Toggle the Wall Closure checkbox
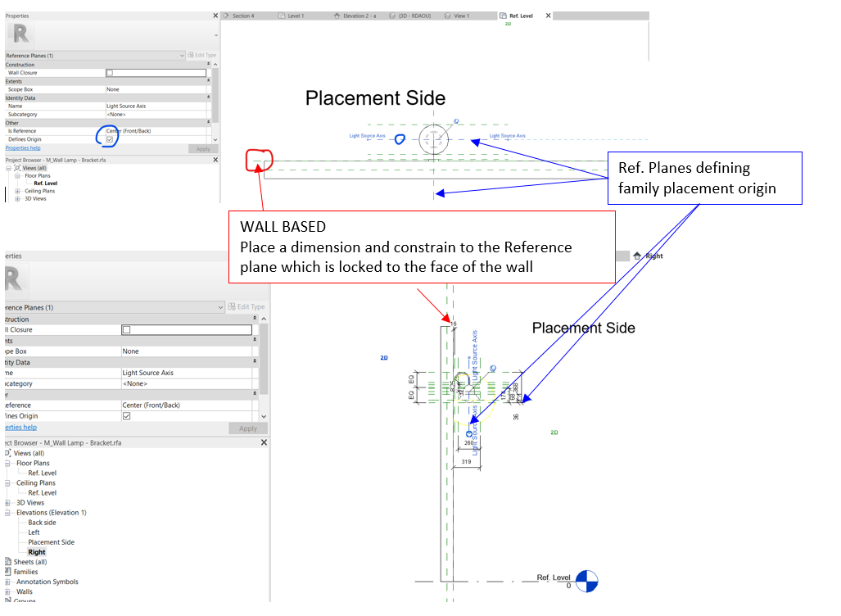 pyautogui.click(x=110, y=72)
